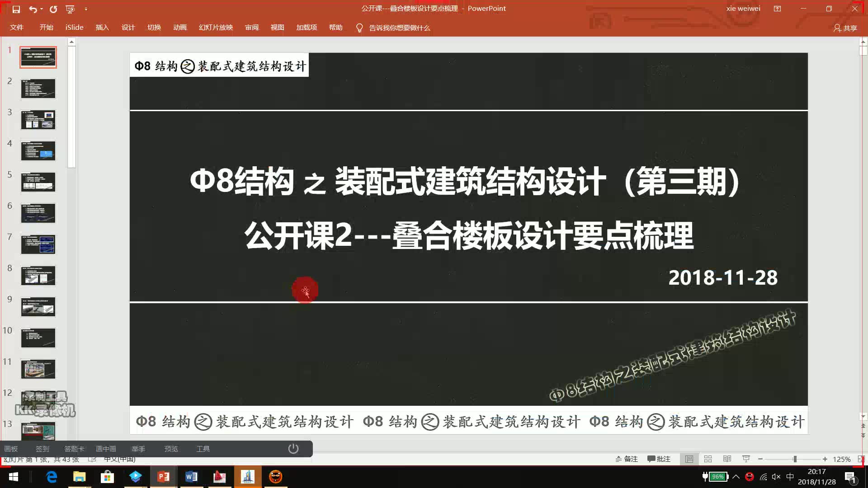Viewport: 868px width, 488px height.
Task: Open the 幻灯片放映 ribbon tab
Action: tap(215, 27)
